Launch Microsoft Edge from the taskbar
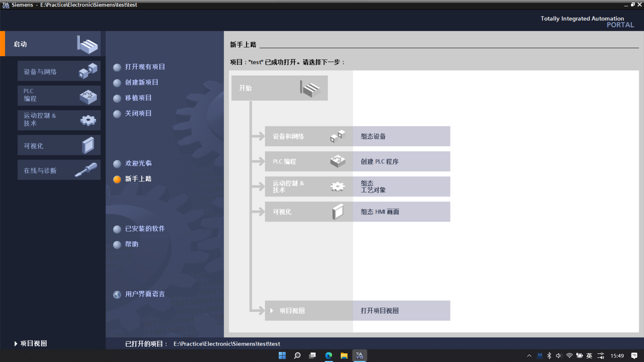The width and height of the screenshot is (644, 362). click(329, 356)
